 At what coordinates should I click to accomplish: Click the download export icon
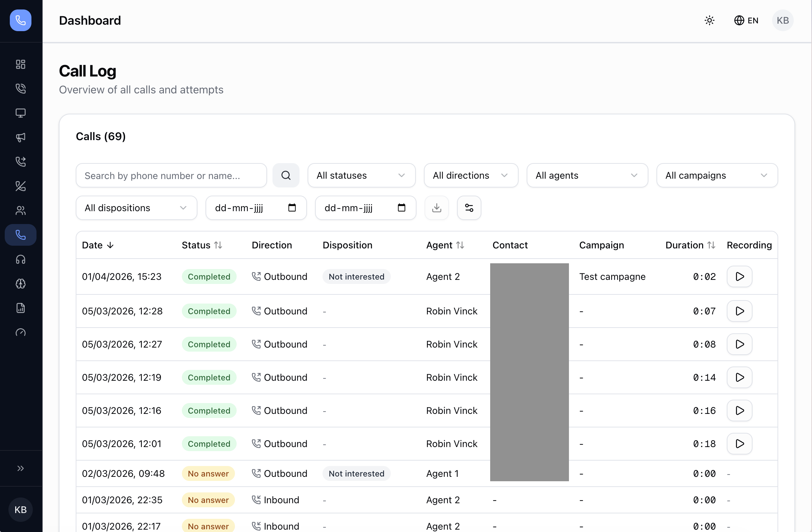436,207
